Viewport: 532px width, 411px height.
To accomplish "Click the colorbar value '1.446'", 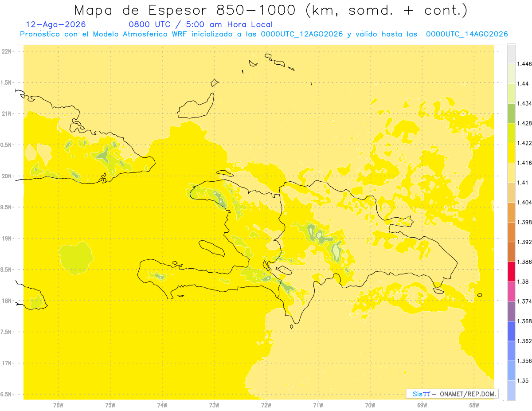I will coord(524,64).
